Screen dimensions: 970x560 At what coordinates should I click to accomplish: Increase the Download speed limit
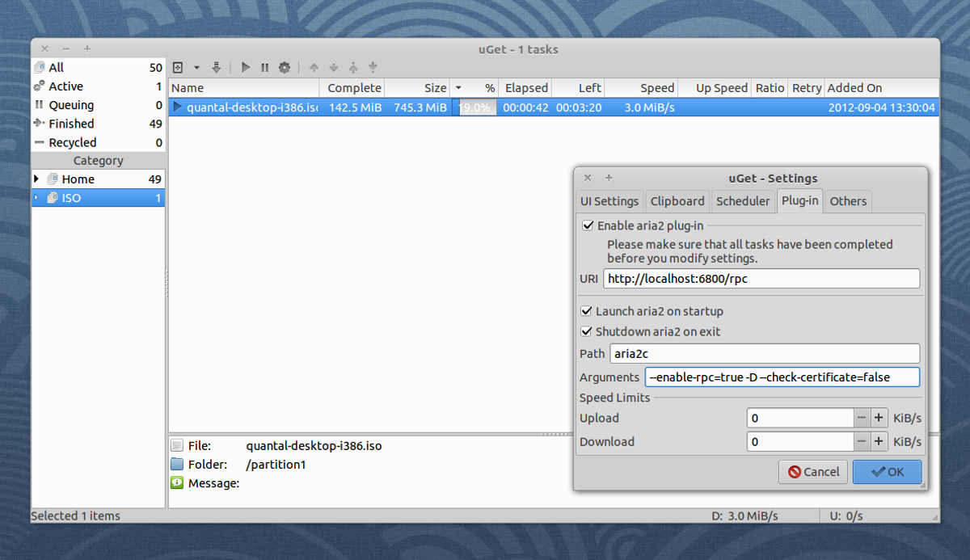[879, 441]
